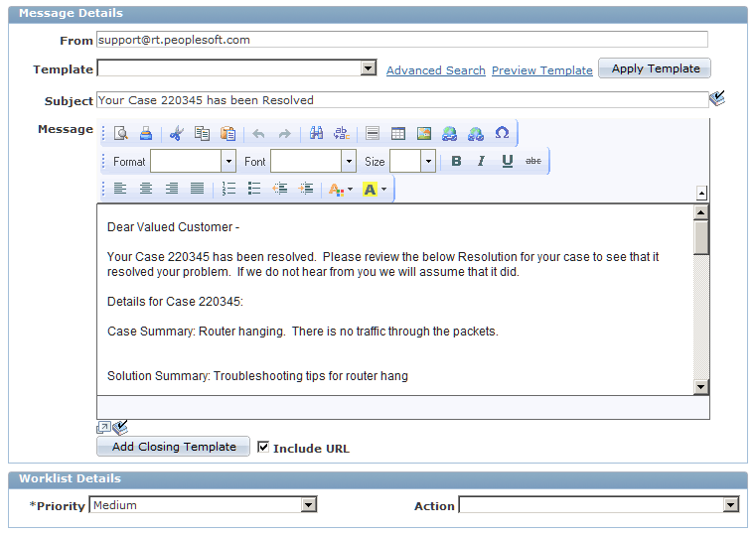Screen dimensions: 756x534
Task: Insert a numbered list
Action: click(x=228, y=189)
